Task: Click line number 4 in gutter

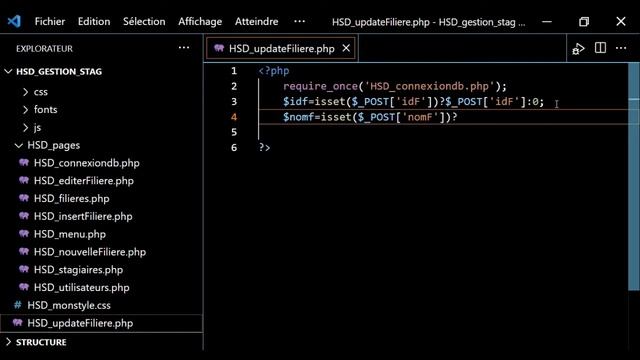Action: tap(234, 117)
